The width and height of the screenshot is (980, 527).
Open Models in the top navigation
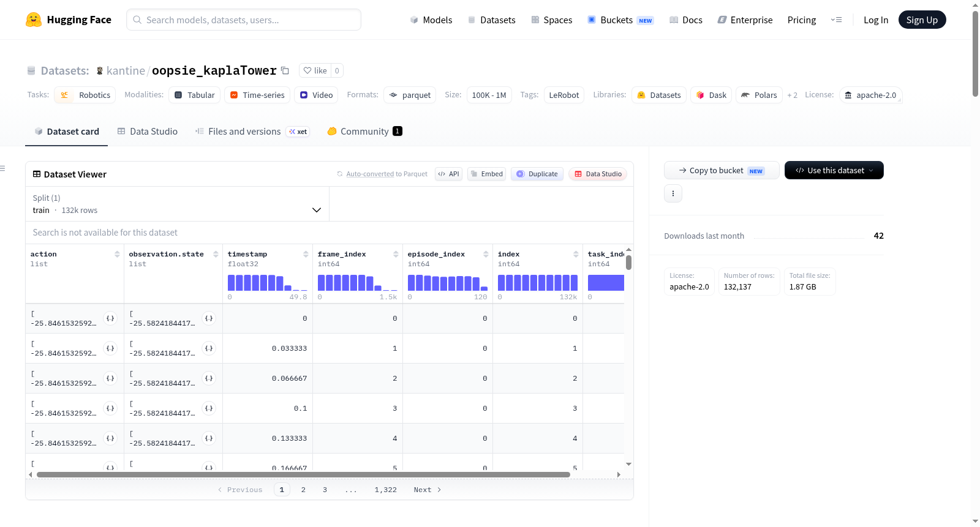431,20
